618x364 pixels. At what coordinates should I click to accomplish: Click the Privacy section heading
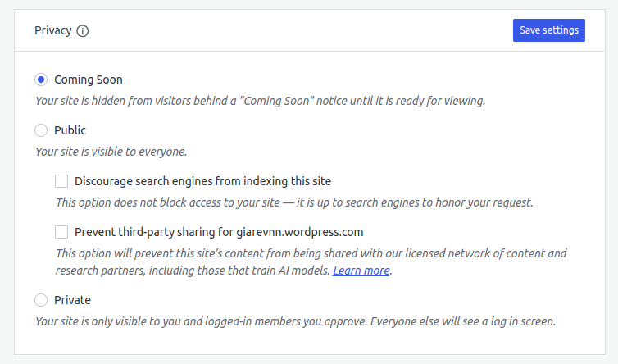tap(52, 30)
